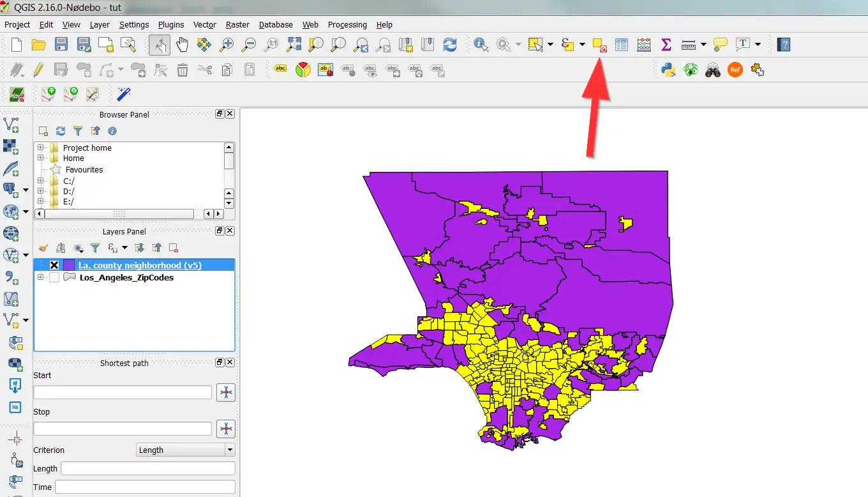868x497 pixels.
Task: Click the Add Vector Layer icon
Action: [x=11, y=123]
